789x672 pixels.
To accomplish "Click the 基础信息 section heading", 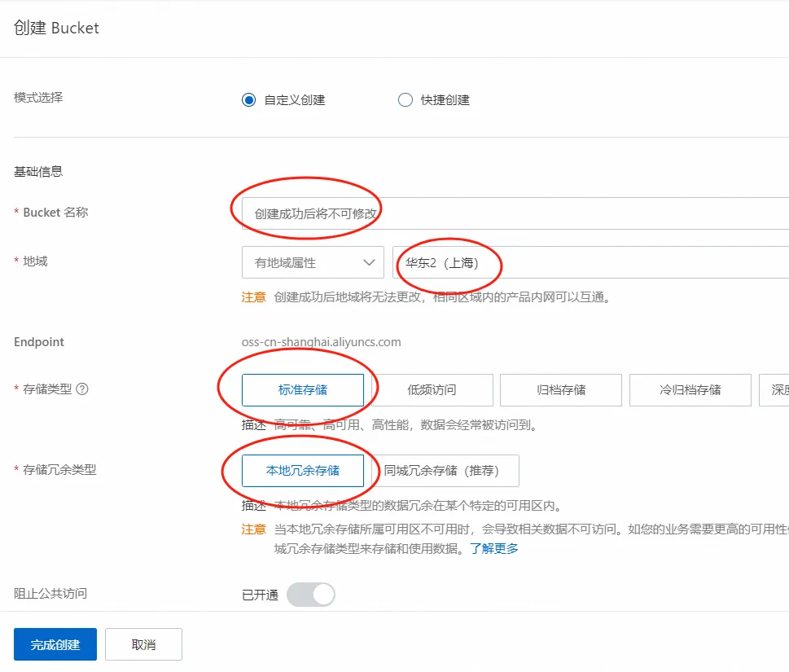I will coord(38,172).
